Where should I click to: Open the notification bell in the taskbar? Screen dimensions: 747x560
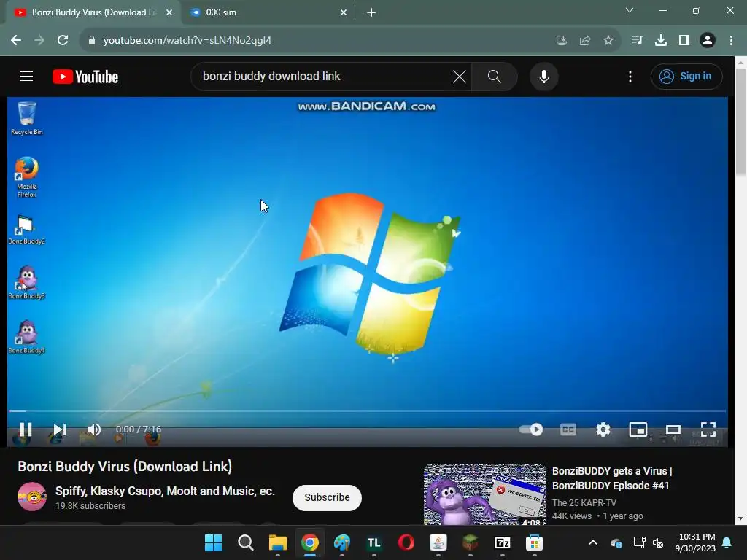(x=727, y=542)
